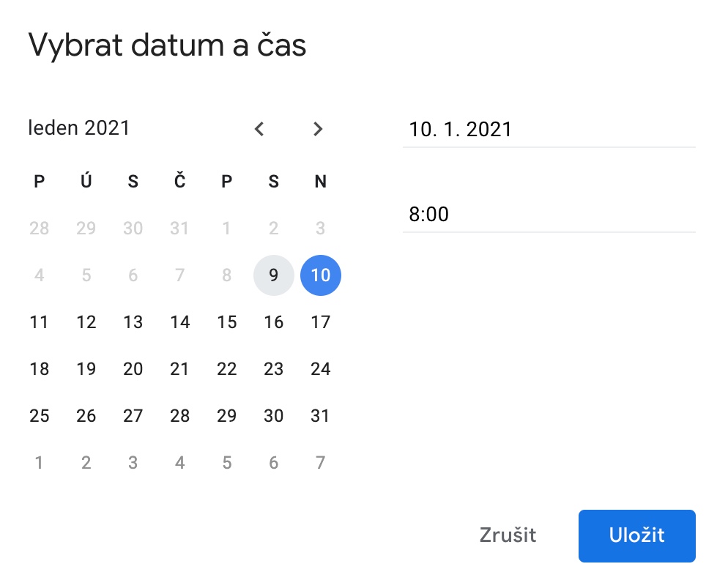Pick January 15 in the calendar
This screenshot has height=583, width=728.
tap(227, 322)
